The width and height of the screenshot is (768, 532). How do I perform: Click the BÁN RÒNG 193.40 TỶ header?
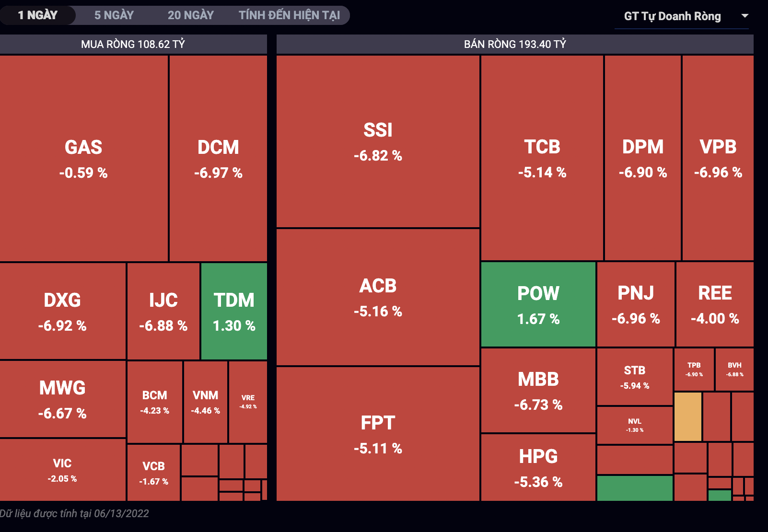pos(515,44)
